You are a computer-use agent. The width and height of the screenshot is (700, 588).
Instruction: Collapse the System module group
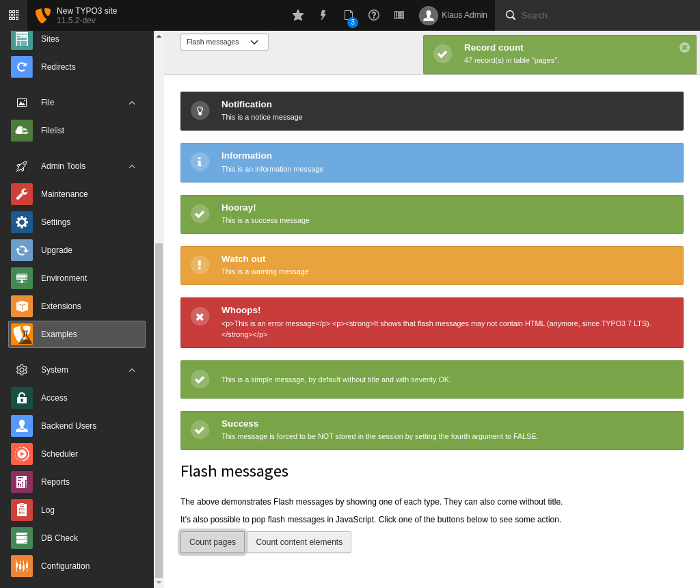pos(132,370)
